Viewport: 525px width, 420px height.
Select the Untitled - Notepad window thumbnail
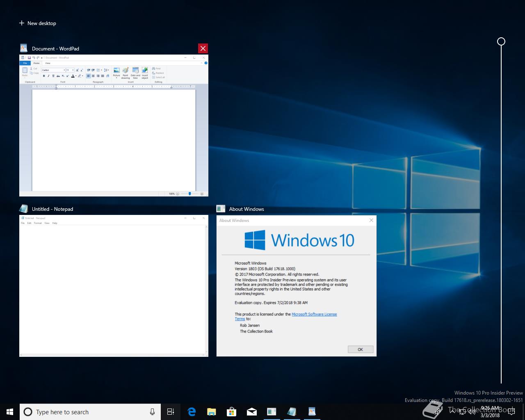(114, 286)
